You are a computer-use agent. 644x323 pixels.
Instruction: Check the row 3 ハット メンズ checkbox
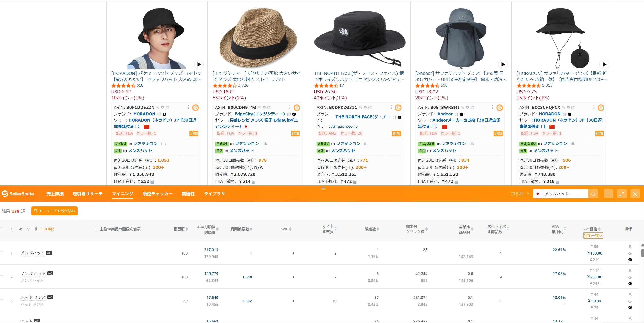[2, 301]
